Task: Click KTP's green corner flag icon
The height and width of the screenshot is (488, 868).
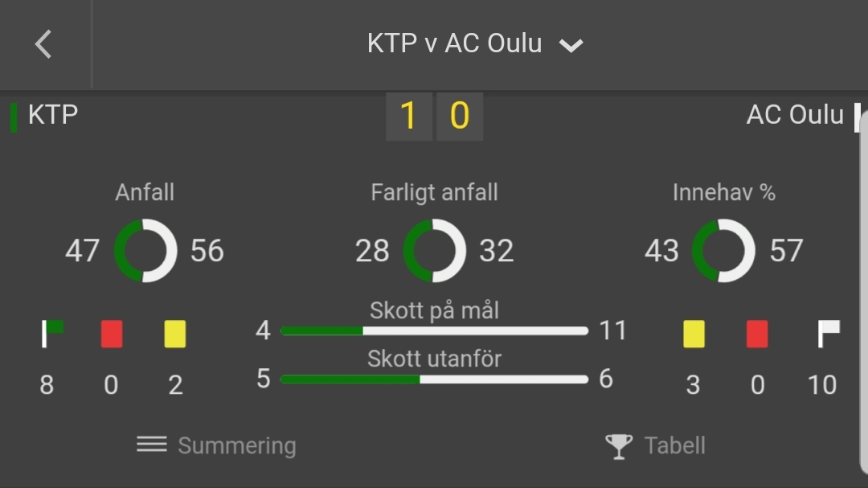Action: click(52, 334)
